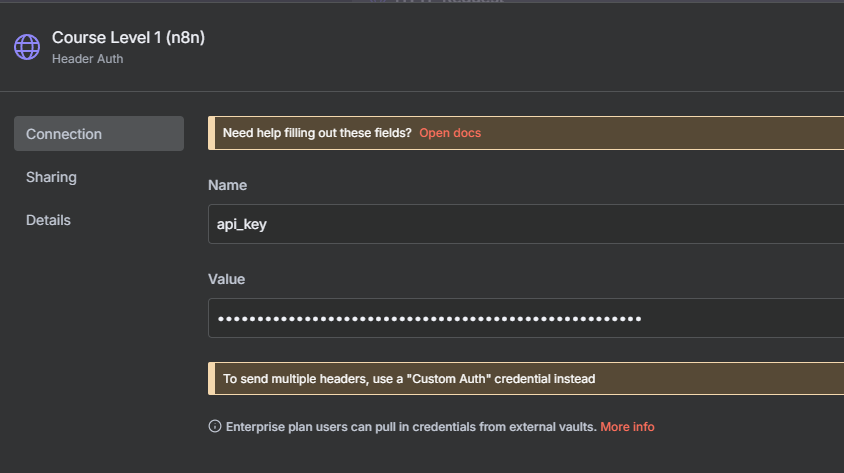This screenshot has height=473, width=844.
Task: Click the Name field label
Action: (227, 185)
